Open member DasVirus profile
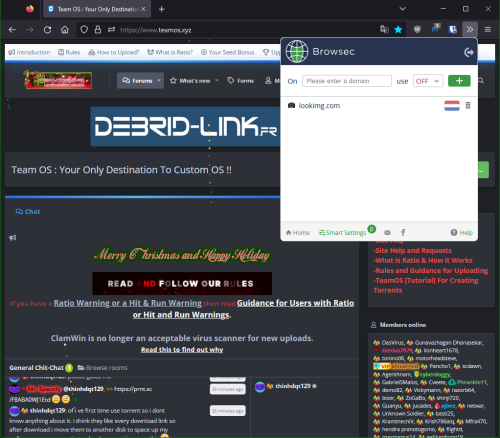 [393, 342]
